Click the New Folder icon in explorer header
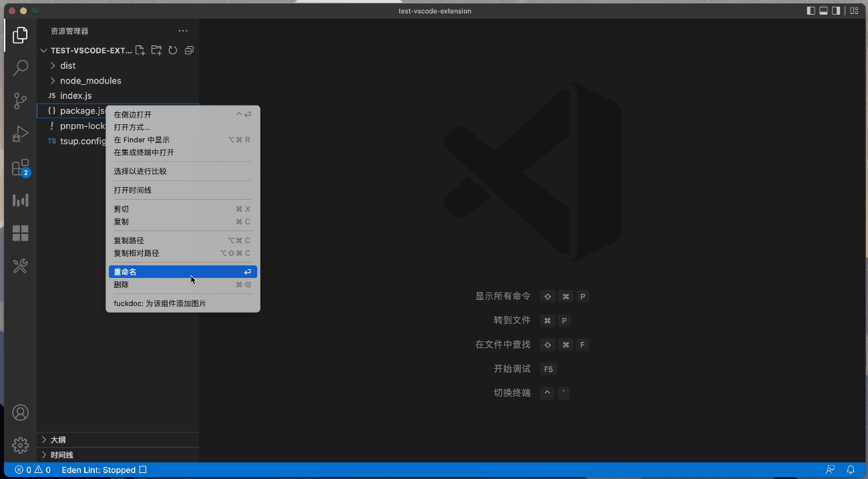This screenshot has height=479, width=868. coord(156,50)
